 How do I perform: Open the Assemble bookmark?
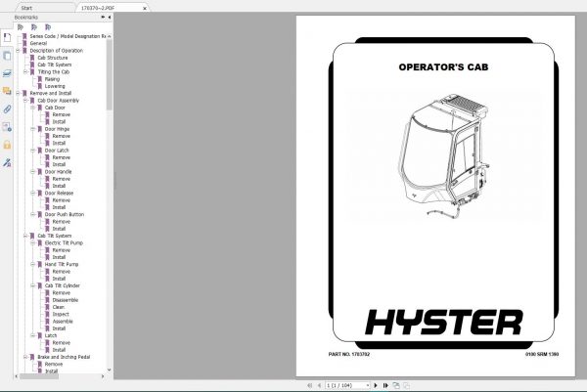click(63, 322)
